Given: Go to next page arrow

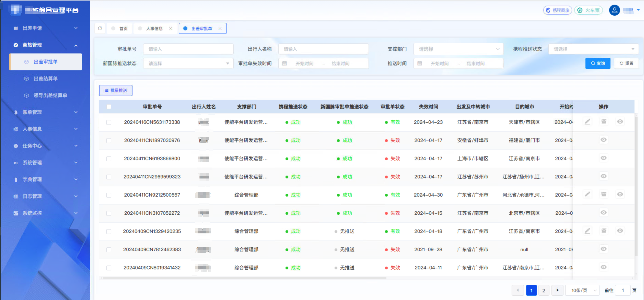Looking at the screenshot, I should pos(557,290).
